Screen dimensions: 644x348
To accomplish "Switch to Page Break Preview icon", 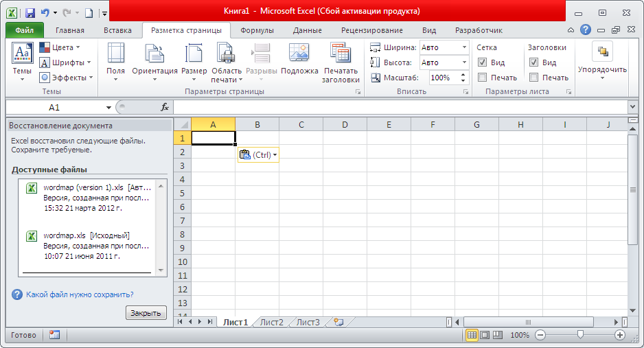I will coord(497,335).
